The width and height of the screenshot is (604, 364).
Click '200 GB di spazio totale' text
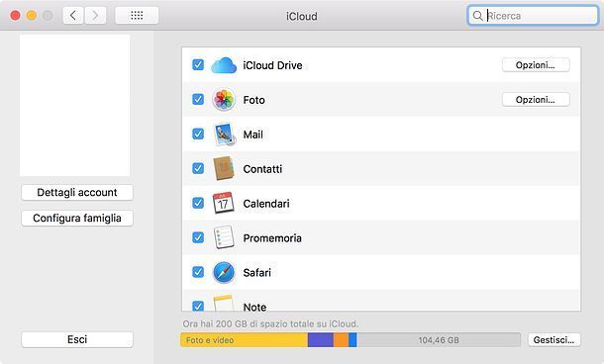[265, 324]
